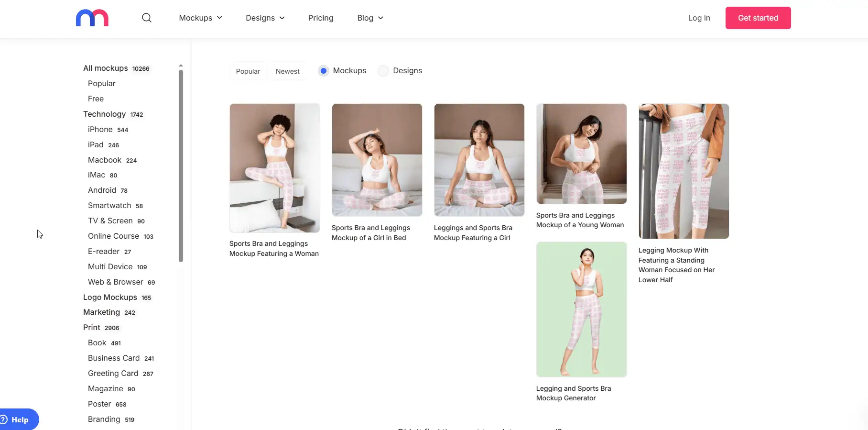Open the Blog dropdown menu
The width and height of the screenshot is (868, 430).
[x=370, y=18]
